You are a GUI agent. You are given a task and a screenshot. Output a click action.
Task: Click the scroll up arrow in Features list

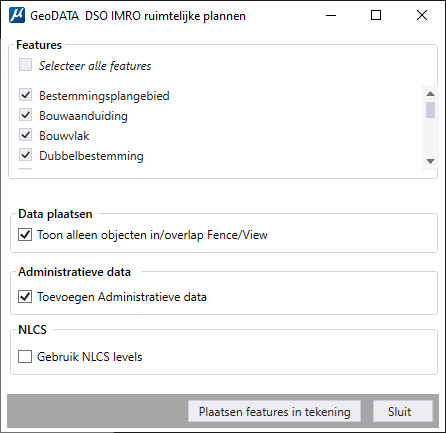(430, 94)
